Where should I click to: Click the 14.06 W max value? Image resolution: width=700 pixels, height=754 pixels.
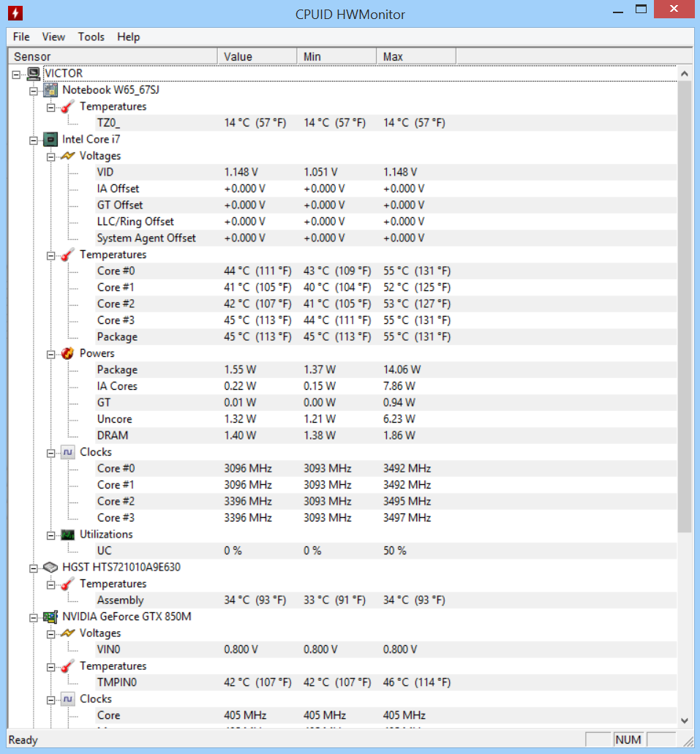tap(402, 370)
